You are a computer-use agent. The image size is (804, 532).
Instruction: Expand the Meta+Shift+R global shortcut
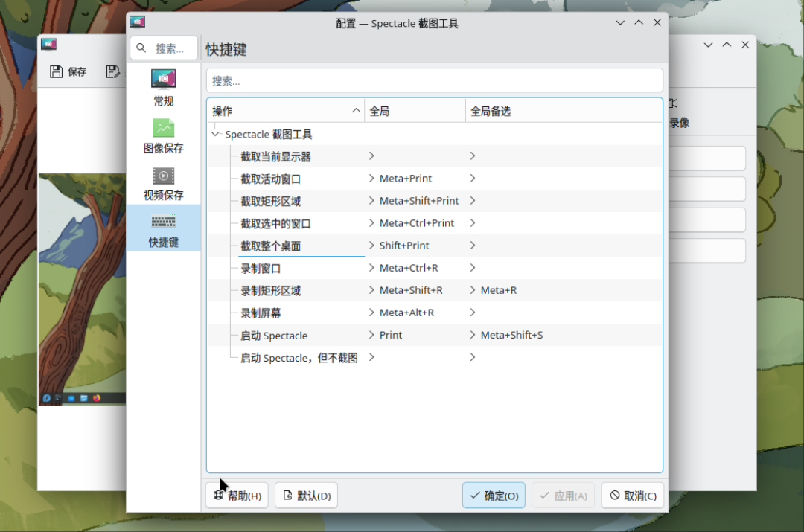coord(371,290)
